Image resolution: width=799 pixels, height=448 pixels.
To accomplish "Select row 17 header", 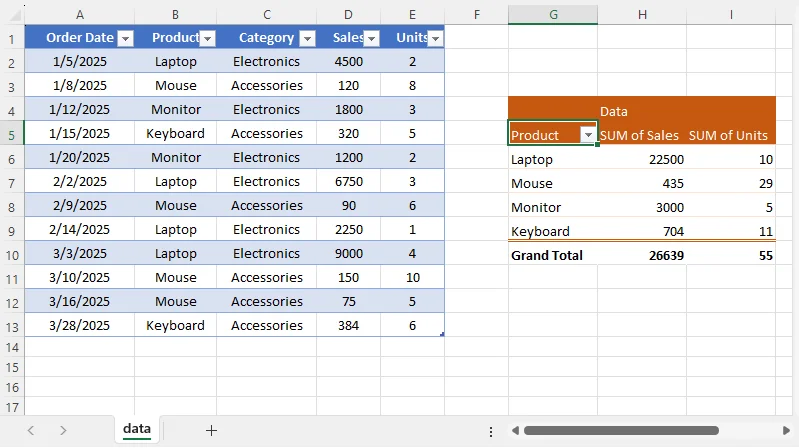I will coord(12,407).
